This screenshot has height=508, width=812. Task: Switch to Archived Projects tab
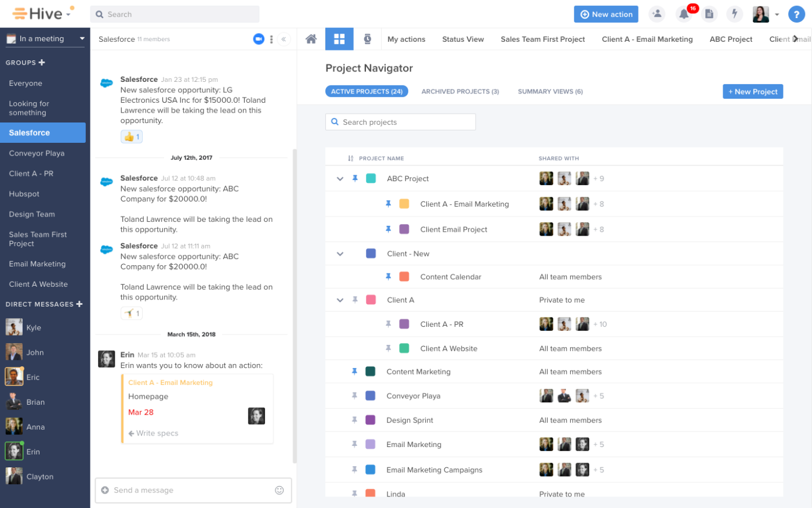pos(460,91)
